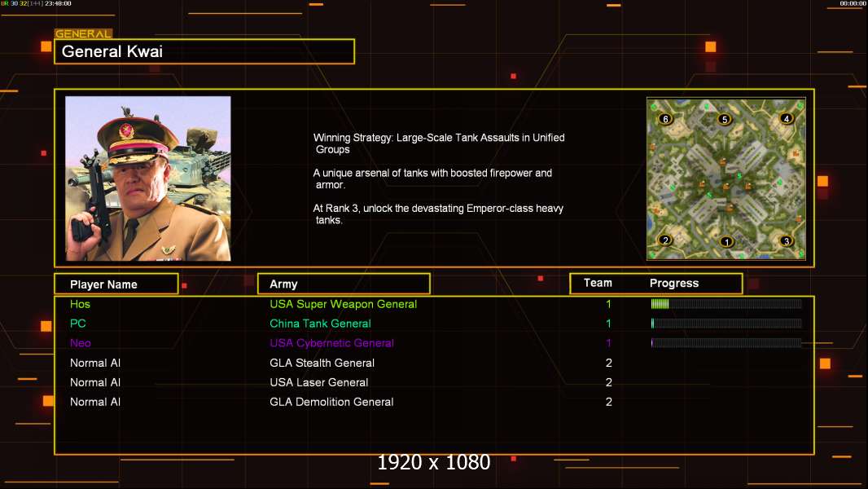Viewport: 868px width, 489px height.
Task: Click team number for PC
Action: pos(608,324)
